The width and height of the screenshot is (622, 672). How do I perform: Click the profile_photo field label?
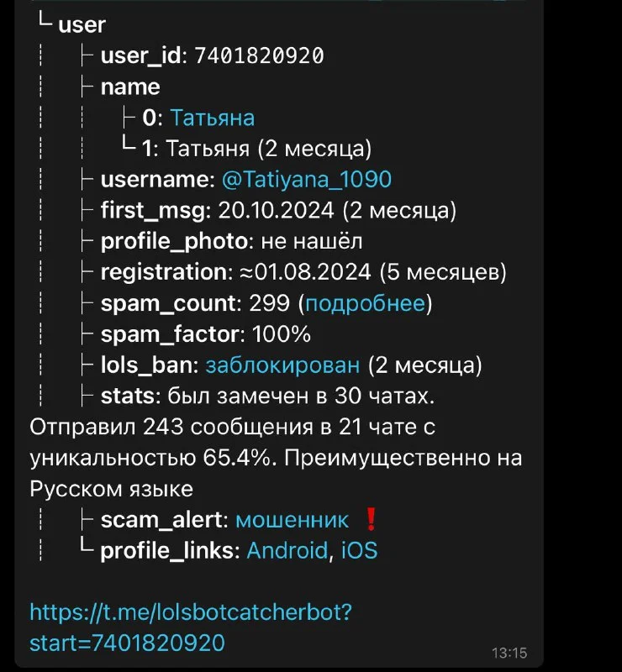pyautogui.click(x=175, y=242)
